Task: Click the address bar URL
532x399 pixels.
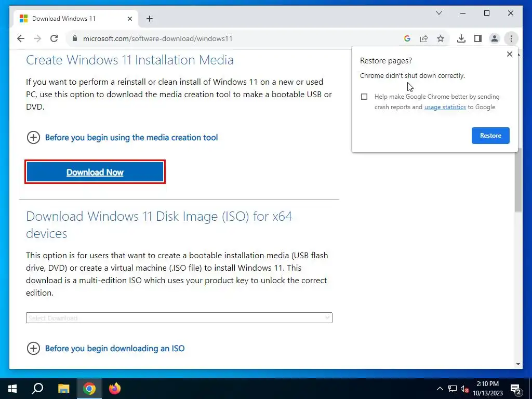Action: [x=157, y=38]
